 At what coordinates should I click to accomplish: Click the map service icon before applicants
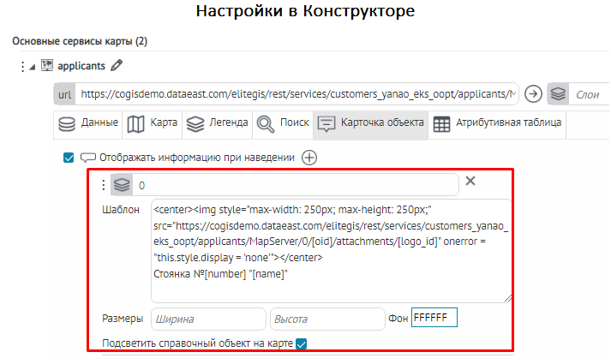47,65
